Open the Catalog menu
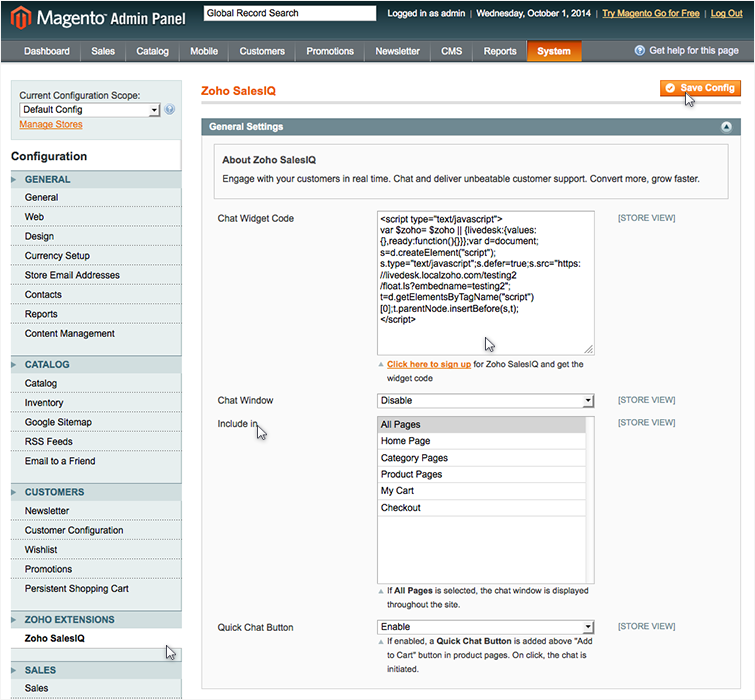This screenshot has width=755, height=700. (152, 51)
